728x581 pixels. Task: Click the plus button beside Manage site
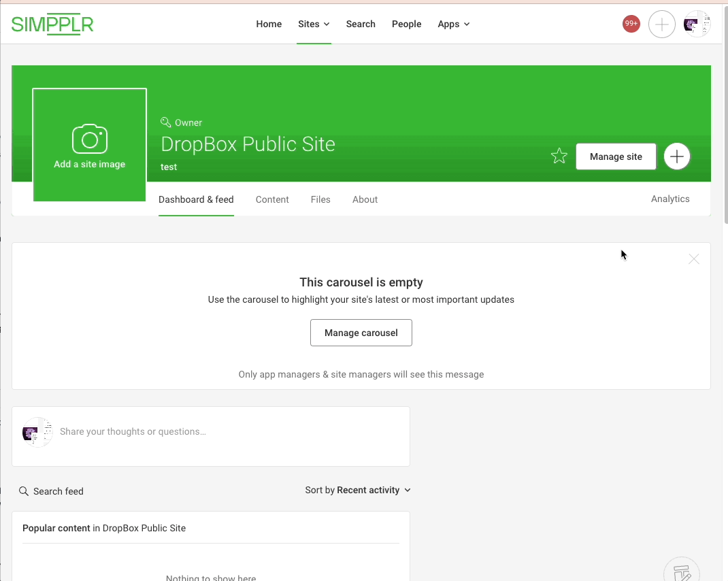pyautogui.click(x=677, y=156)
